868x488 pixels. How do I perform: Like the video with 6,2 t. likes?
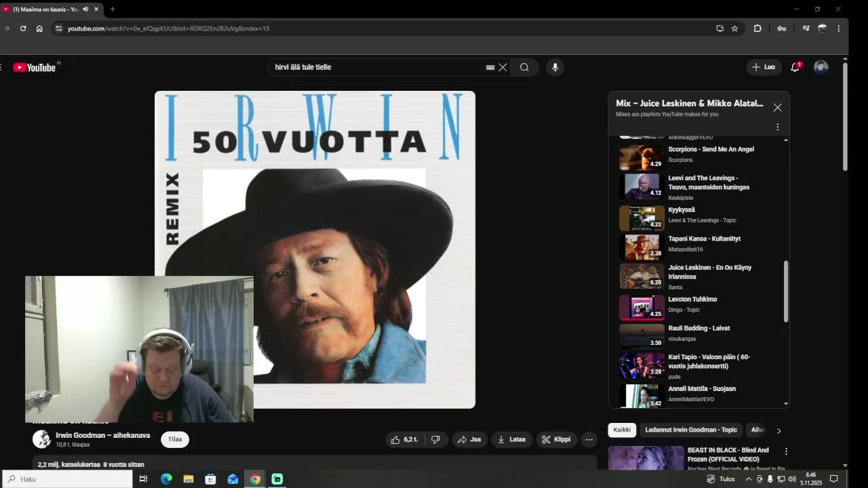click(404, 439)
